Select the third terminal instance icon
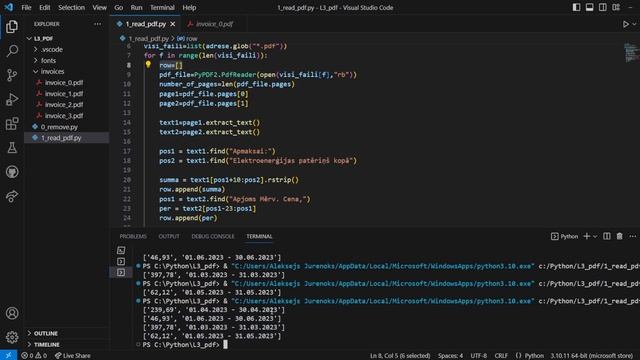The height and width of the screenshot is (360, 640). coord(121,272)
